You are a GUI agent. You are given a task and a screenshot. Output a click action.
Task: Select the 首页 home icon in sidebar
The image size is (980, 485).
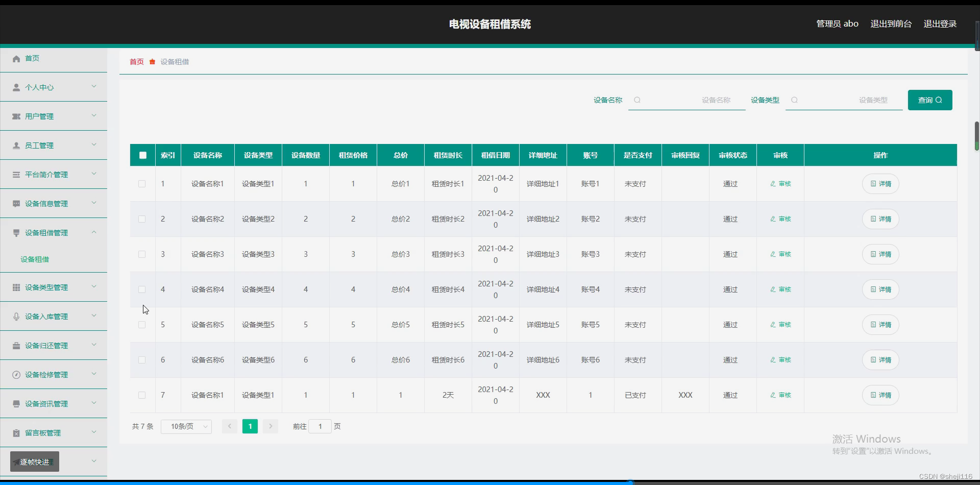tap(16, 59)
